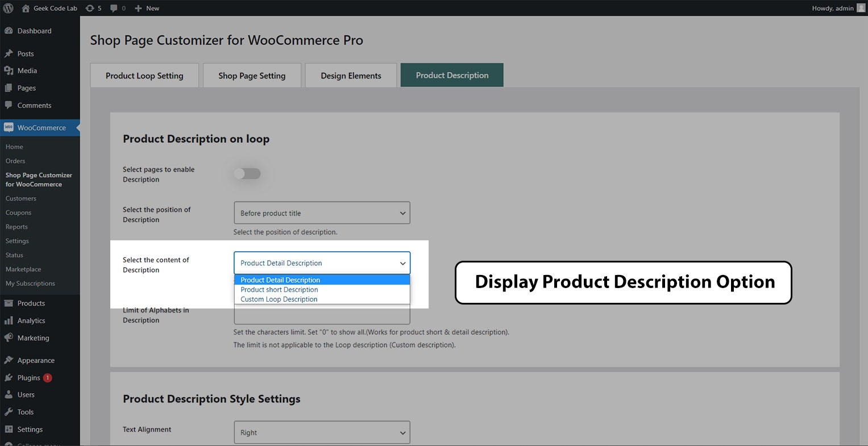Click the Plugins plug icon
This screenshot has width=868, height=446.
click(x=9, y=378)
